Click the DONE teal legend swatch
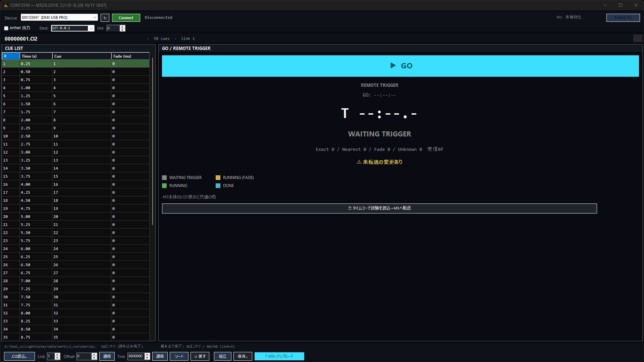Viewport: 644px width, 362px height. [218, 186]
